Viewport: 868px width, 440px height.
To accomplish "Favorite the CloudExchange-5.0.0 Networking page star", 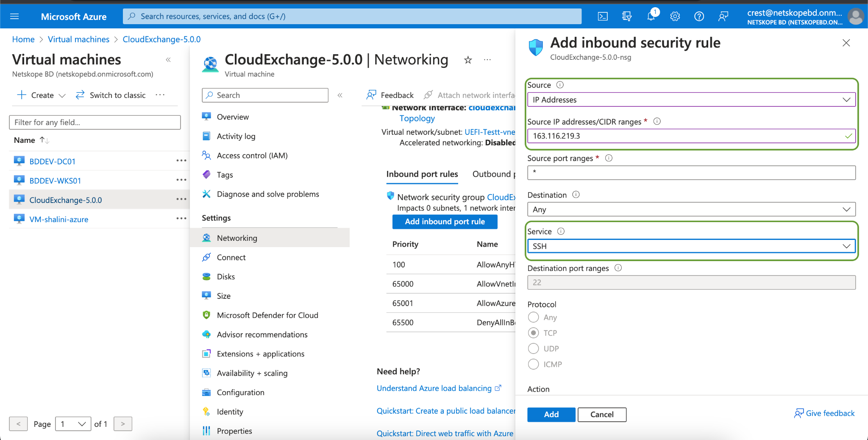I will point(468,60).
